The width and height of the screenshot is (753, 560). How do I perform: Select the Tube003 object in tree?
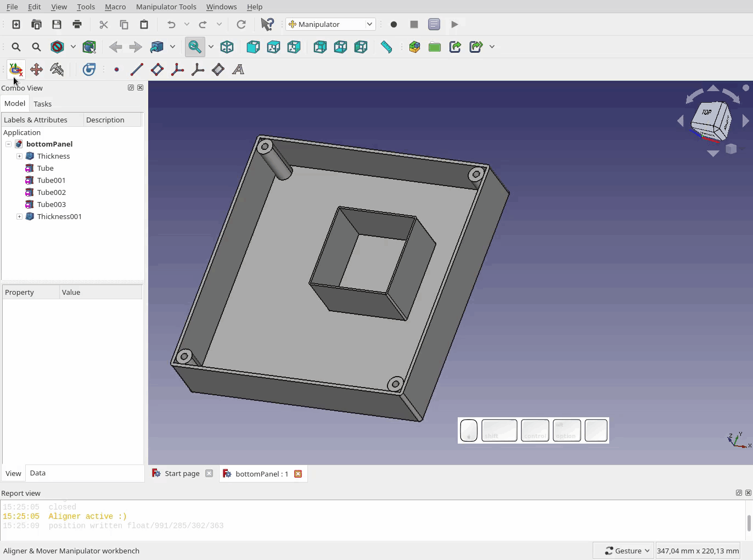[51, 204]
